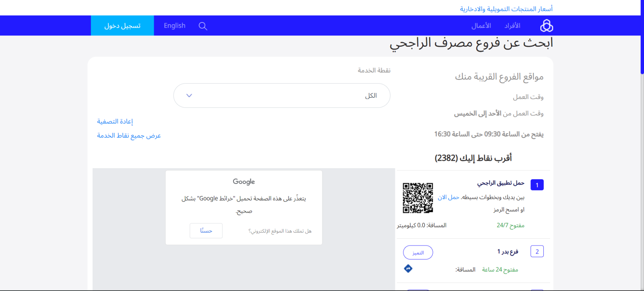Click the Google logo in map error dialog

tap(244, 182)
